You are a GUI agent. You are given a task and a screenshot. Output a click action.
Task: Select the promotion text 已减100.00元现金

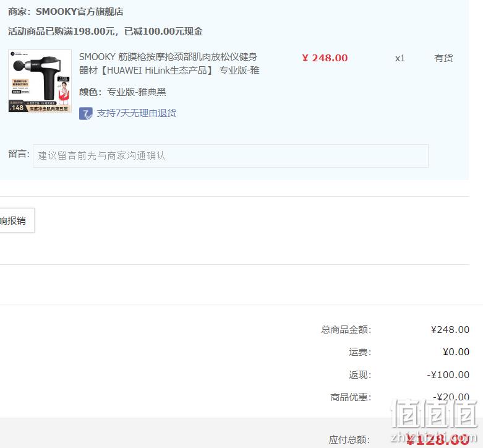(x=163, y=32)
